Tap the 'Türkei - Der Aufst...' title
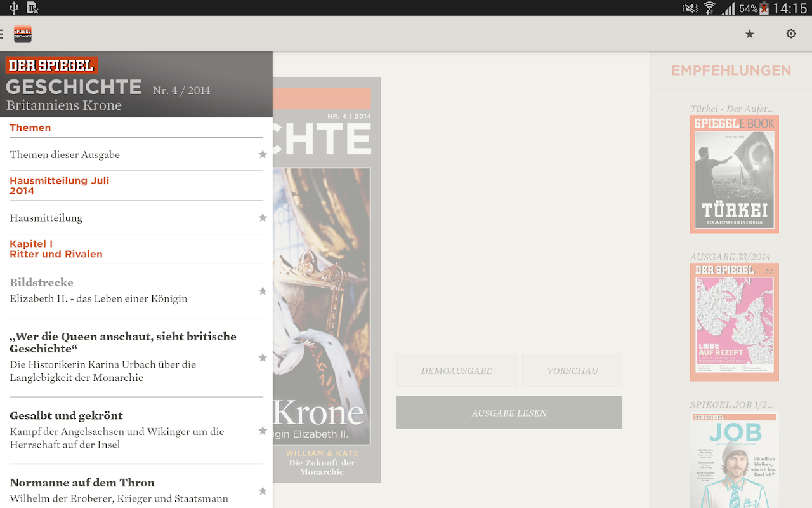The height and width of the screenshot is (508, 812). point(732,109)
